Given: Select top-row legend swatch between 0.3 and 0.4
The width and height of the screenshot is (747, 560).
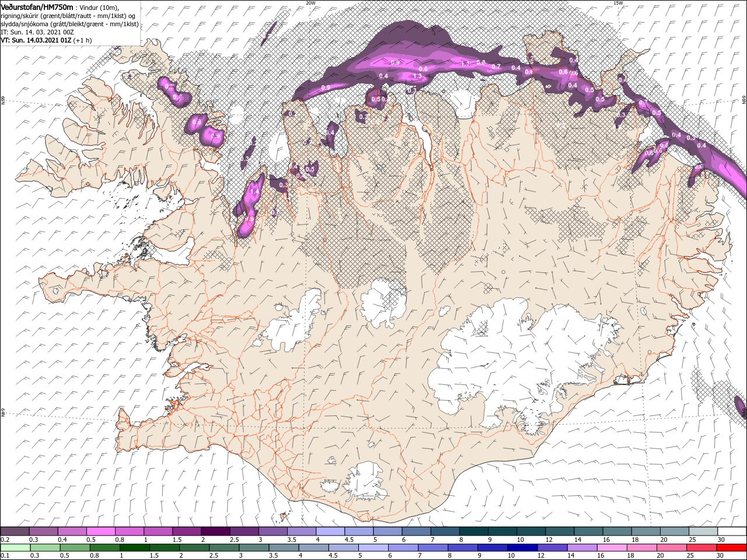Looking at the screenshot, I should coord(43,531).
